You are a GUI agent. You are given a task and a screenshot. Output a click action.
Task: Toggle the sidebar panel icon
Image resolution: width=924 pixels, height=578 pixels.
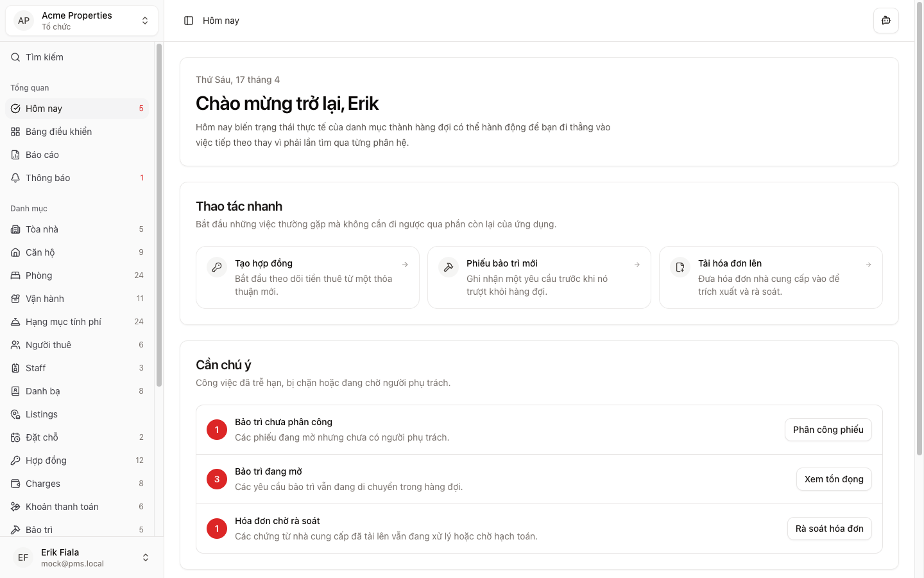(189, 21)
